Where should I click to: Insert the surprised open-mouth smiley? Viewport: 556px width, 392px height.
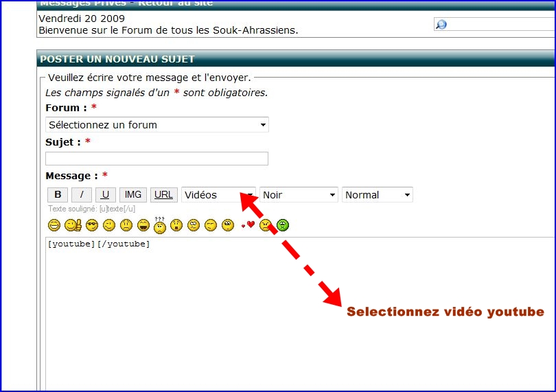pos(176,225)
